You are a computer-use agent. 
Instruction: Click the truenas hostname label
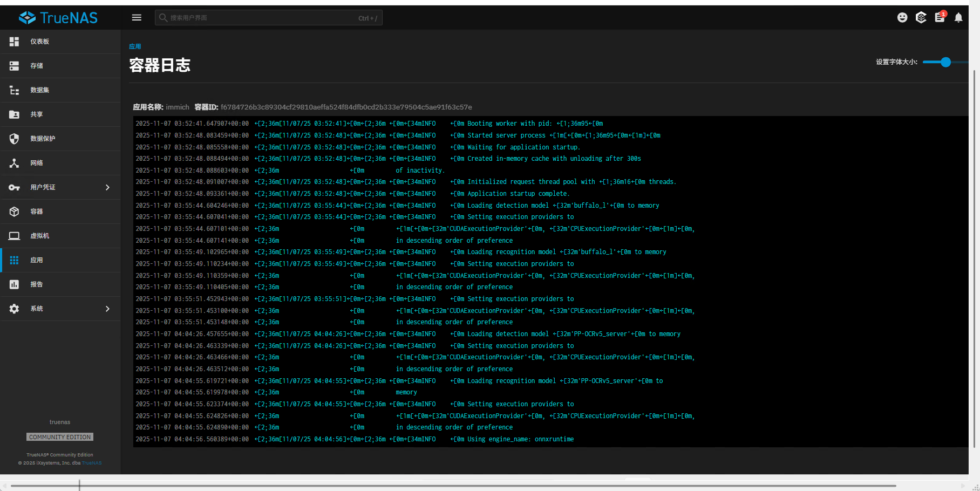tap(60, 422)
